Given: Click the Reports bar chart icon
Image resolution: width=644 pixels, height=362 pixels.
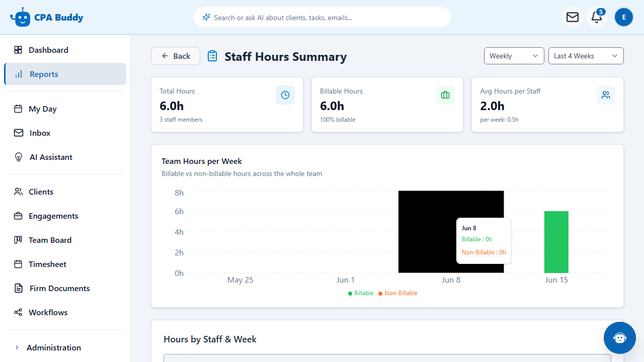Looking at the screenshot, I should [19, 74].
